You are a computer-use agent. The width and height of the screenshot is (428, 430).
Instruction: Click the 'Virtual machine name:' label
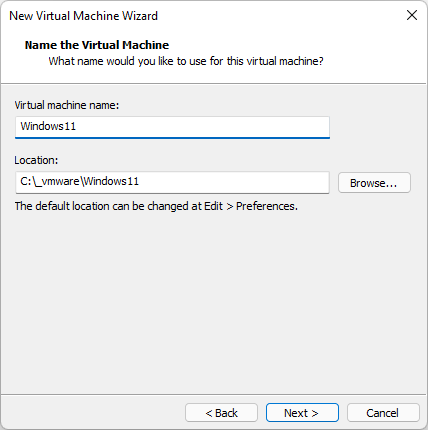(67, 105)
